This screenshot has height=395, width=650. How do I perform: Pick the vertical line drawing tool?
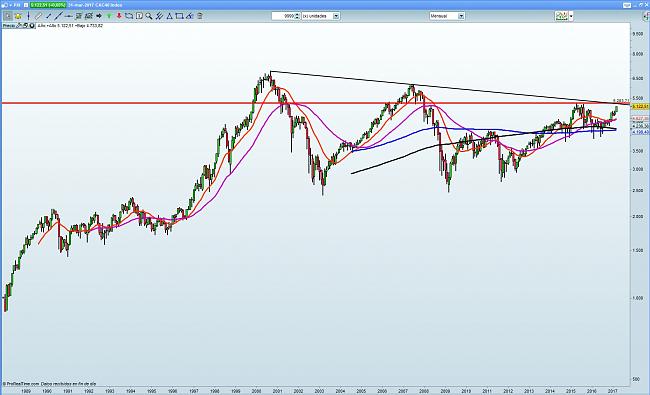(x=28, y=16)
